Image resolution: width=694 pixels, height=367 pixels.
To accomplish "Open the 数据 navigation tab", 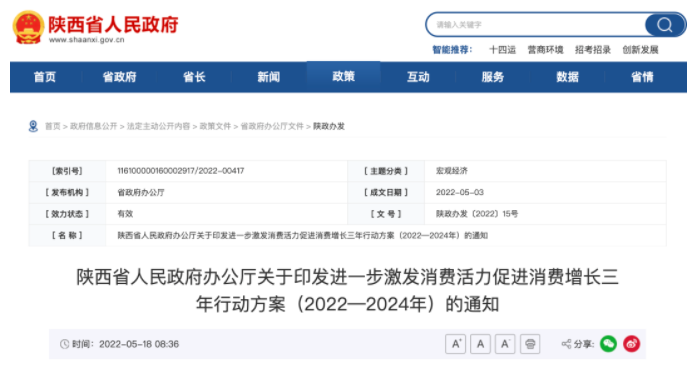I will pos(567,77).
